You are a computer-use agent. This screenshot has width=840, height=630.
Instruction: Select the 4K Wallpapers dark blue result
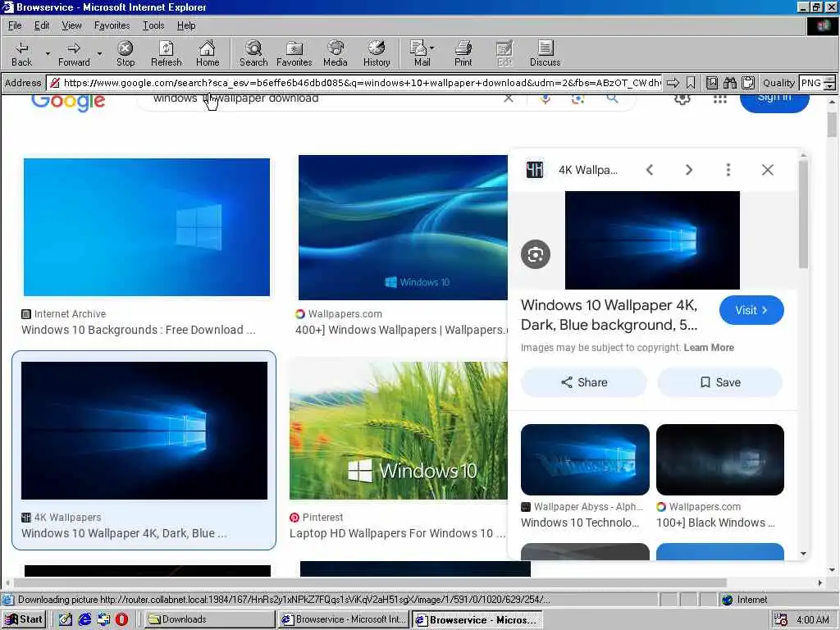coord(144,430)
